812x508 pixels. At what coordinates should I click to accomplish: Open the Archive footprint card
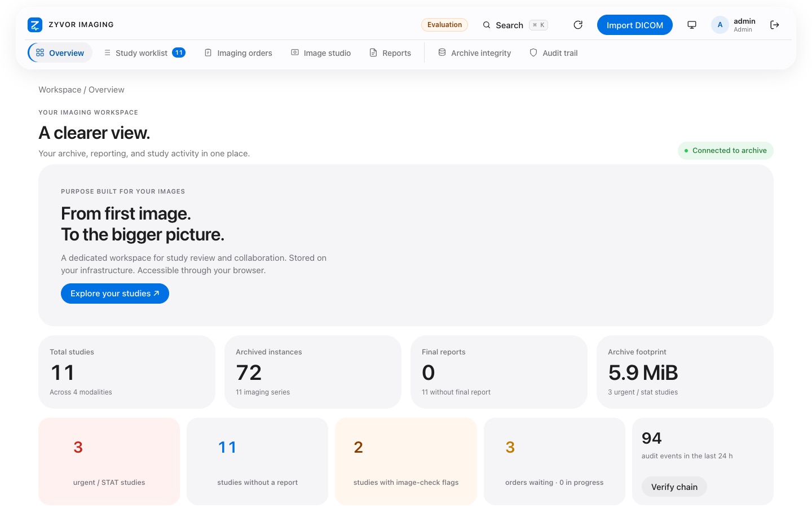[685, 372]
